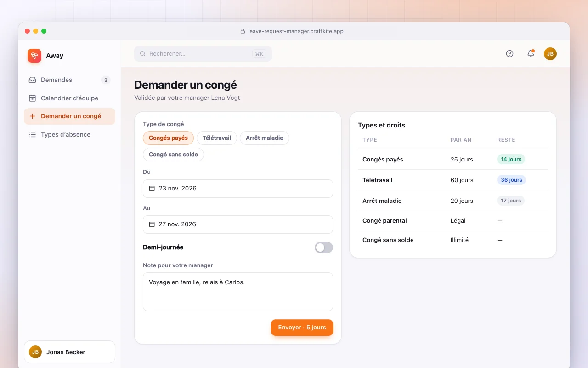The width and height of the screenshot is (588, 368).
Task: Click the 14 jours remaining badge
Action: pyautogui.click(x=511, y=159)
